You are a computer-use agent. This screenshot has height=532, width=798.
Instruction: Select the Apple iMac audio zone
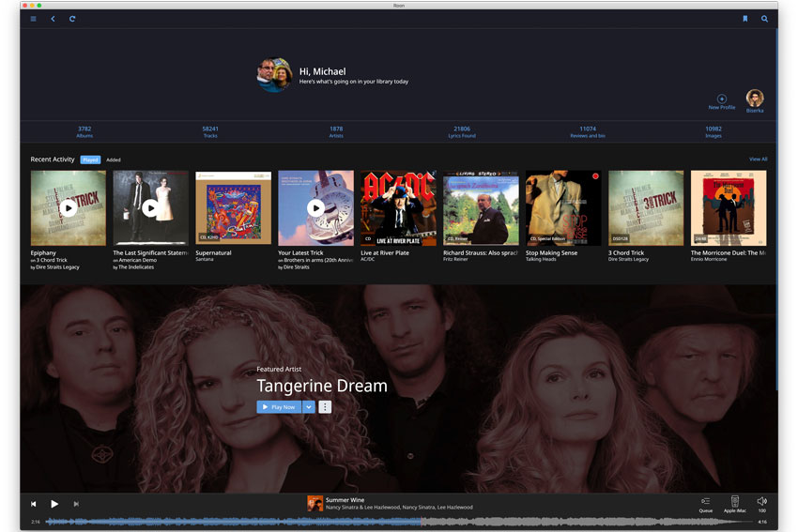(x=735, y=504)
